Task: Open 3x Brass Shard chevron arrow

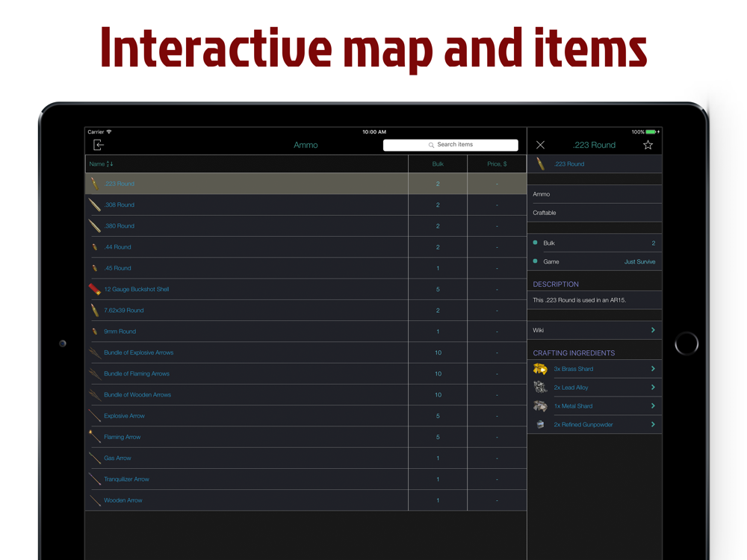Action: pyautogui.click(x=653, y=369)
